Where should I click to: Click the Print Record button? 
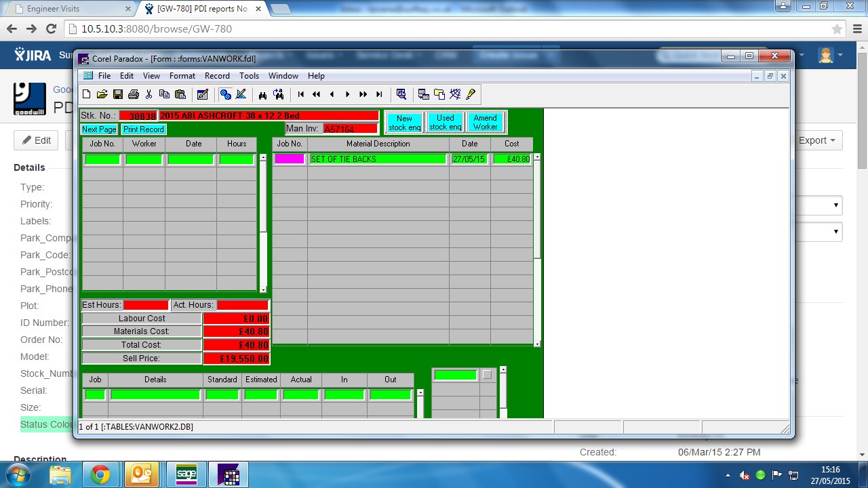tap(144, 129)
